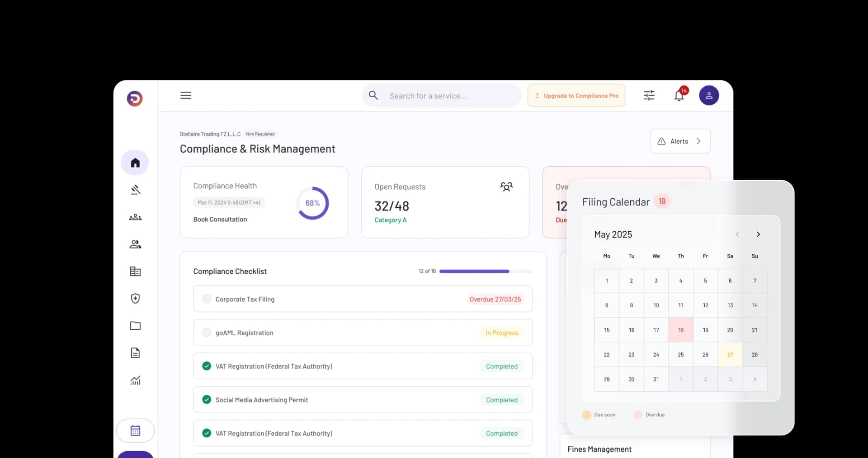This screenshot has width=868, height=458.
Task: Go to Home in the sidebar
Action: pyautogui.click(x=135, y=163)
